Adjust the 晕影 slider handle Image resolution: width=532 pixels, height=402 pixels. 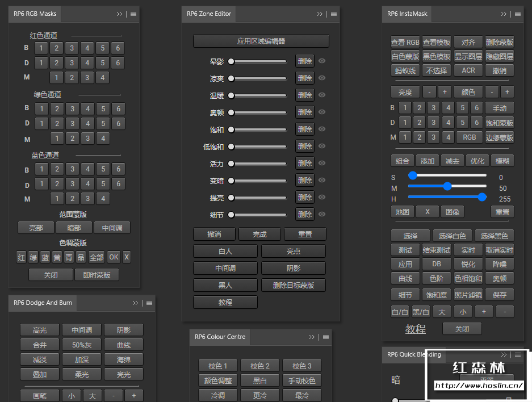[x=231, y=61]
